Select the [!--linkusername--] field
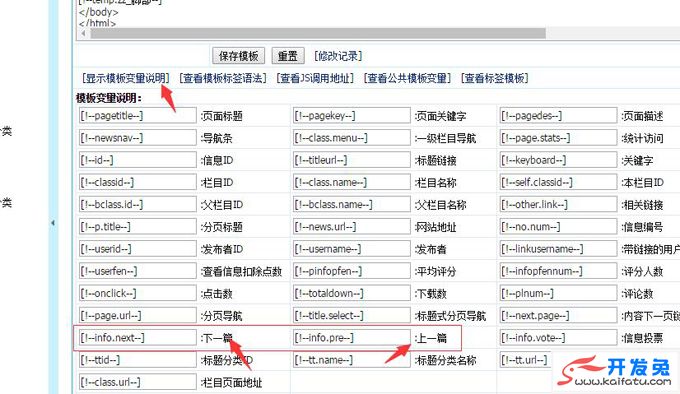Screen dimensions: 680x394 pos(558,249)
